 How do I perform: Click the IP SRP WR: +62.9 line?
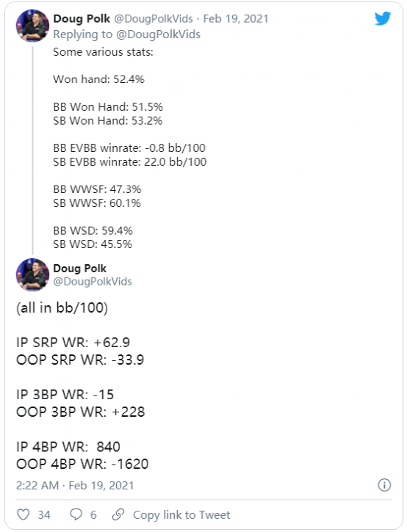coord(73,343)
